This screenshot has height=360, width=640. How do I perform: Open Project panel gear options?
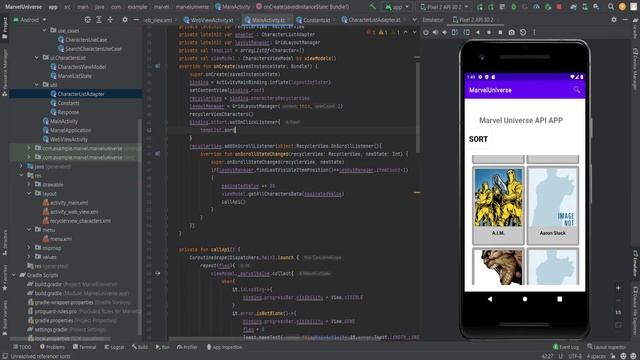(x=125, y=20)
